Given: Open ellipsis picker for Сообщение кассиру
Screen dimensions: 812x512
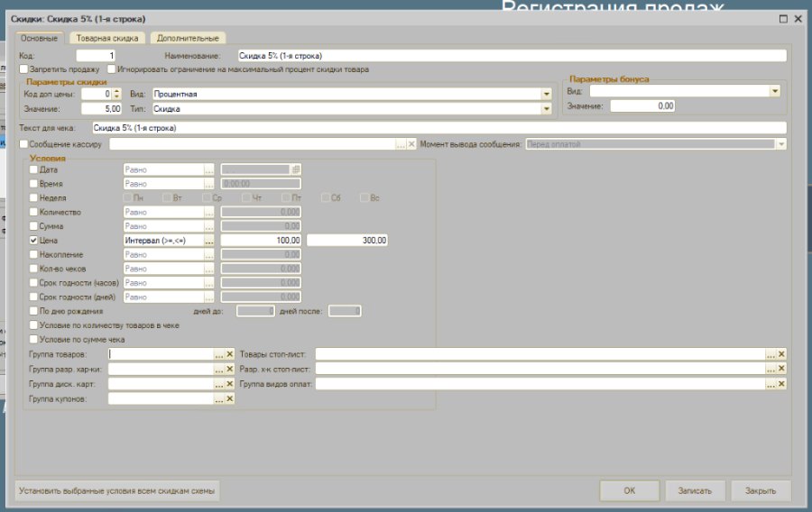Looking at the screenshot, I should (x=401, y=144).
